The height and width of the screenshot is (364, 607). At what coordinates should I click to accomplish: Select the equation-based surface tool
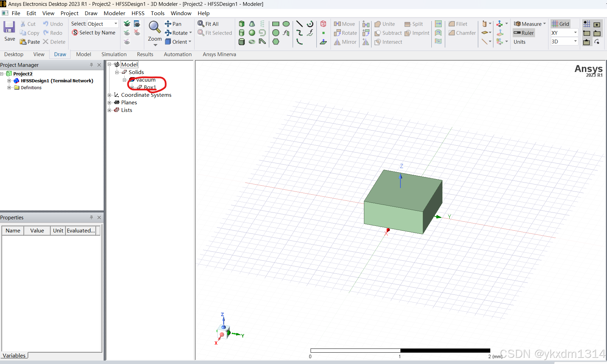[286, 33]
